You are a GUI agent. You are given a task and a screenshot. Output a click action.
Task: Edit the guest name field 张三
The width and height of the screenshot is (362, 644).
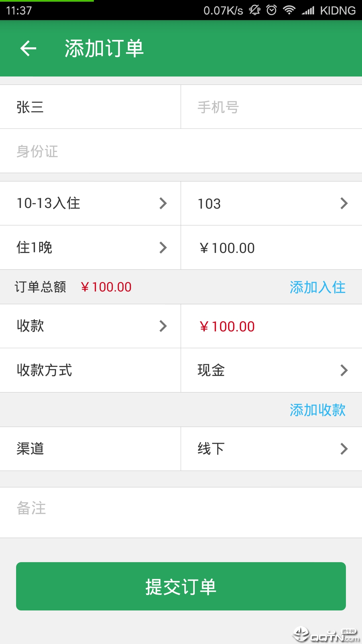coord(90,107)
